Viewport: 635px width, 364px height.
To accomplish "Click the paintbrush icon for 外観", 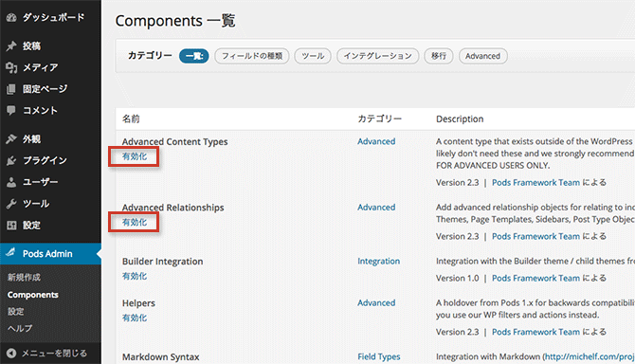I will click(x=11, y=139).
